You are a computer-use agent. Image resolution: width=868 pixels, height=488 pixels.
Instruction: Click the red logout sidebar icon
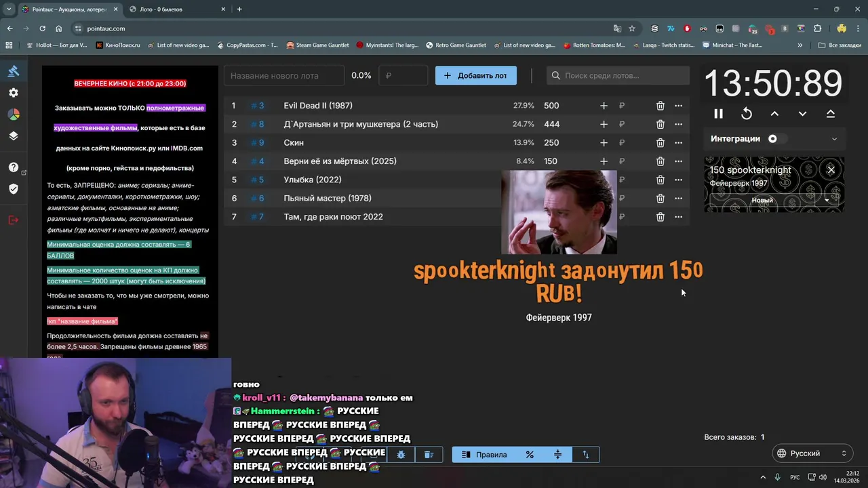[14, 220]
